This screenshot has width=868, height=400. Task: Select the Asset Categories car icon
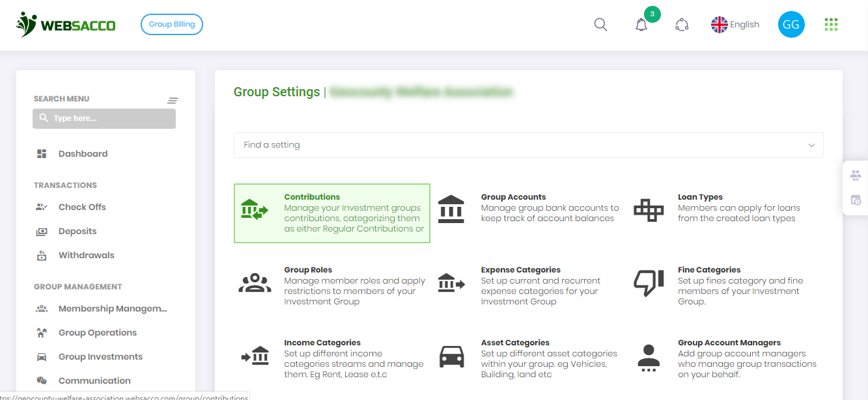tap(452, 356)
